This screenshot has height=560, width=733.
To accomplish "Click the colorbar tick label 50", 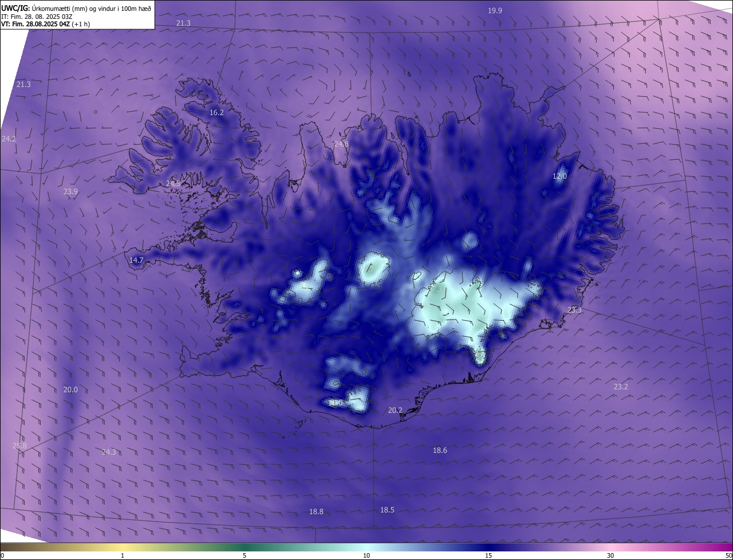I will point(728,555).
